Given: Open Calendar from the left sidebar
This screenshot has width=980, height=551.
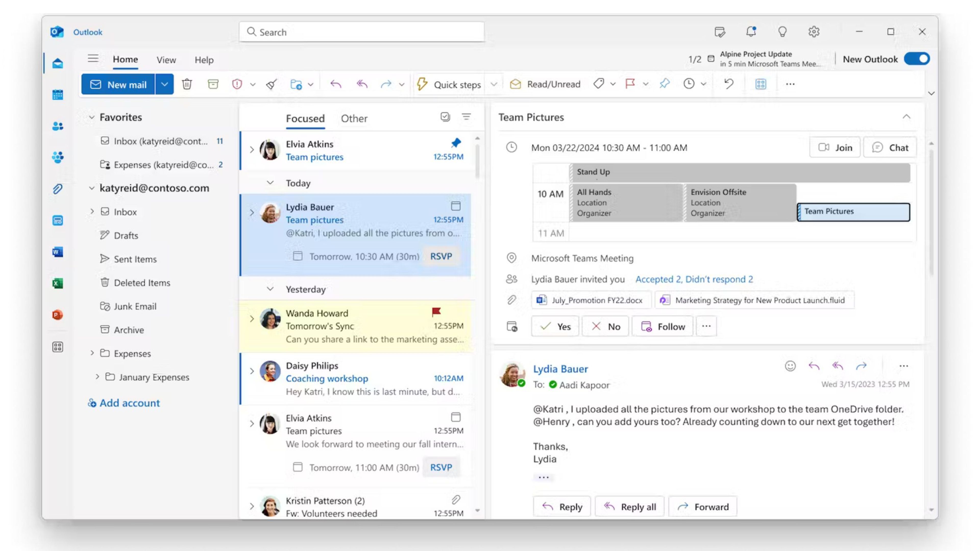Looking at the screenshot, I should click(x=57, y=95).
